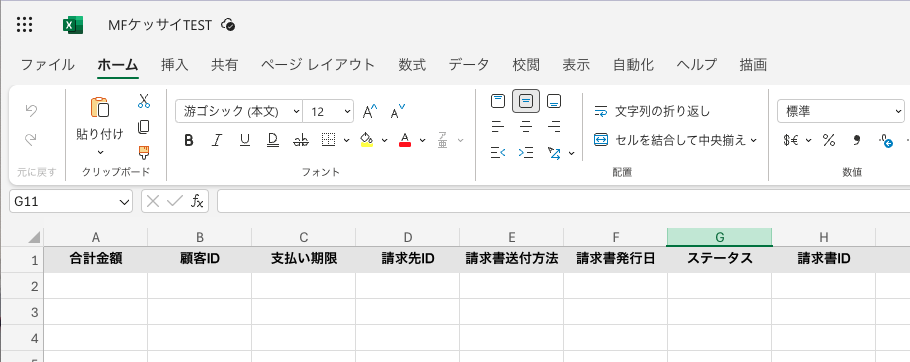The height and width of the screenshot is (362, 910).
Task: Click the cloud saved status icon
Action: click(x=229, y=25)
